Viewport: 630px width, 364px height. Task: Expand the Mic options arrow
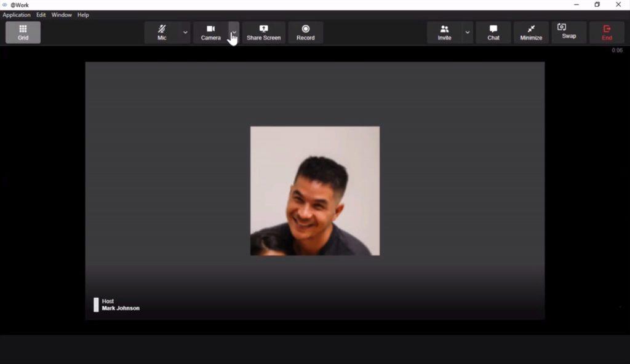pos(185,32)
